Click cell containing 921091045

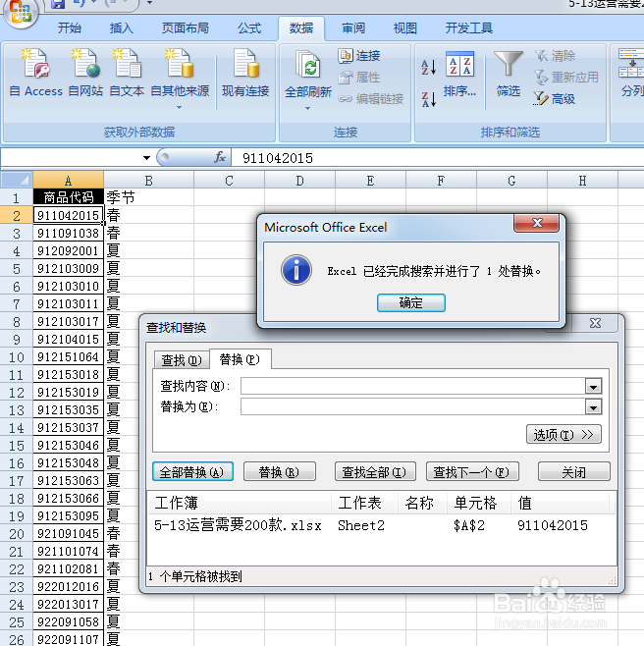pyautogui.click(x=68, y=533)
